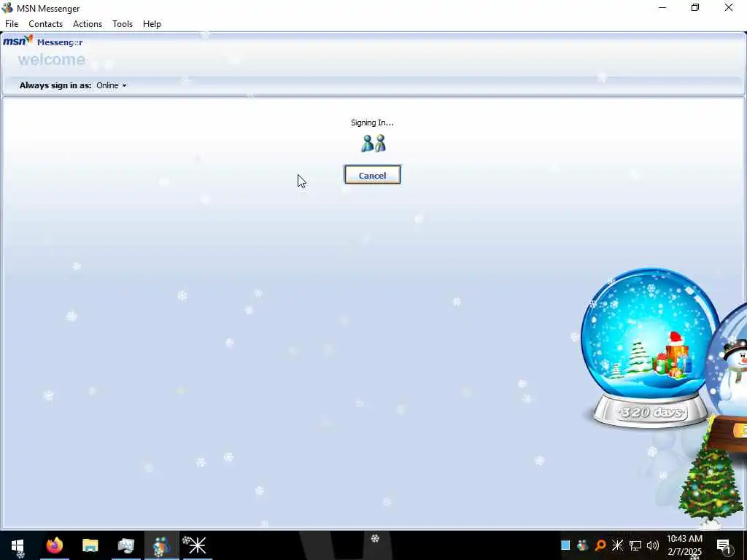747x560 pixels.
Task: Open the clock showing 10:43 AM
Action: tap(684, 545)
